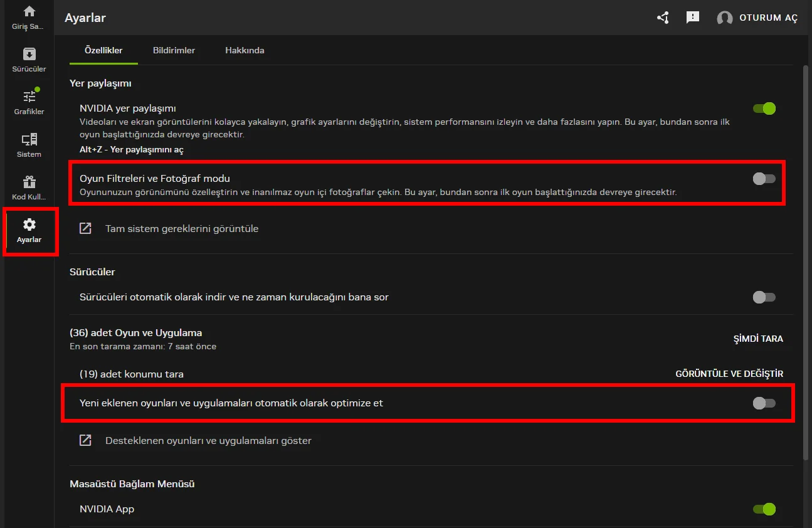Click the Ayarlar page title
Image resolution: width=812 pixels, height=528 pixels.
click(85, 18)
